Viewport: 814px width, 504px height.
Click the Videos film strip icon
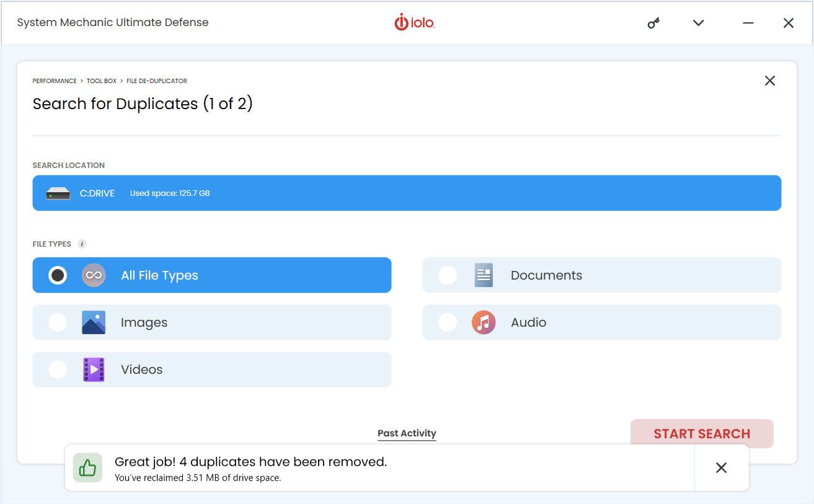point(94,369)
